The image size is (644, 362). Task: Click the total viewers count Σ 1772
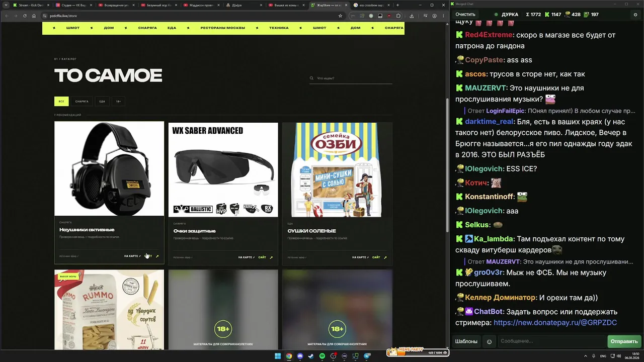533,15
